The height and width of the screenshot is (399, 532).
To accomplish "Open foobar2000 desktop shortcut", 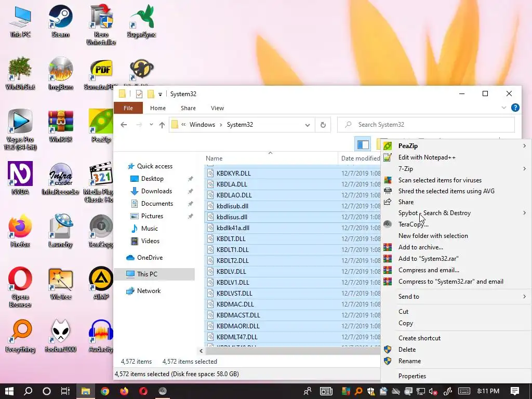I will click(x=60, y=336).
